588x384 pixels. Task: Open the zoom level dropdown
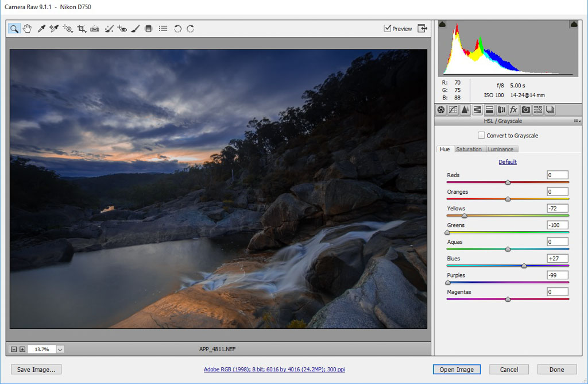pyautogui.click(x=60, y=349)
